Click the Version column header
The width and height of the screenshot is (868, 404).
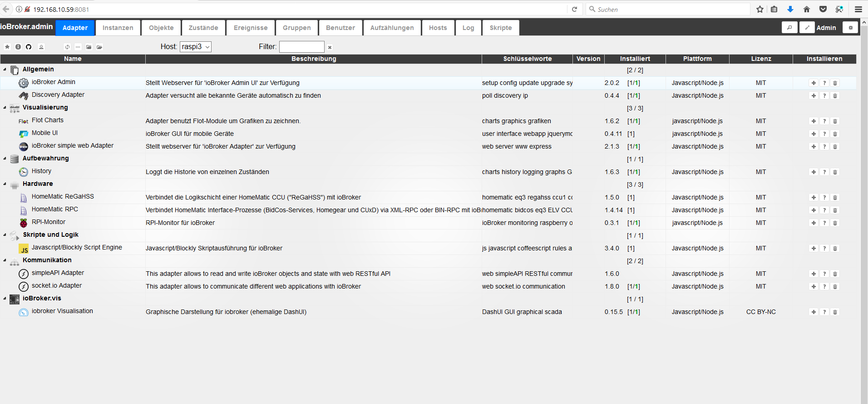click(x=588, y=59)
